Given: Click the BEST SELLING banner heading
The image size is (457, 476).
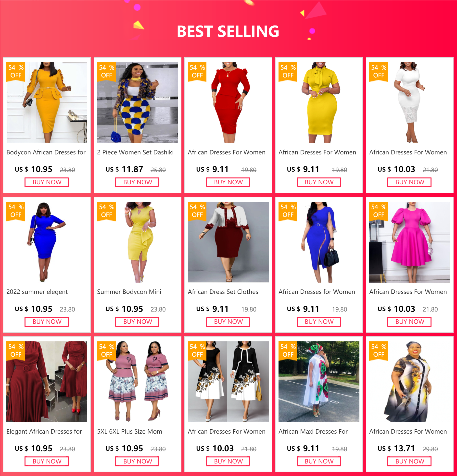Looking at the screenshot, I should tap(228, 31).
